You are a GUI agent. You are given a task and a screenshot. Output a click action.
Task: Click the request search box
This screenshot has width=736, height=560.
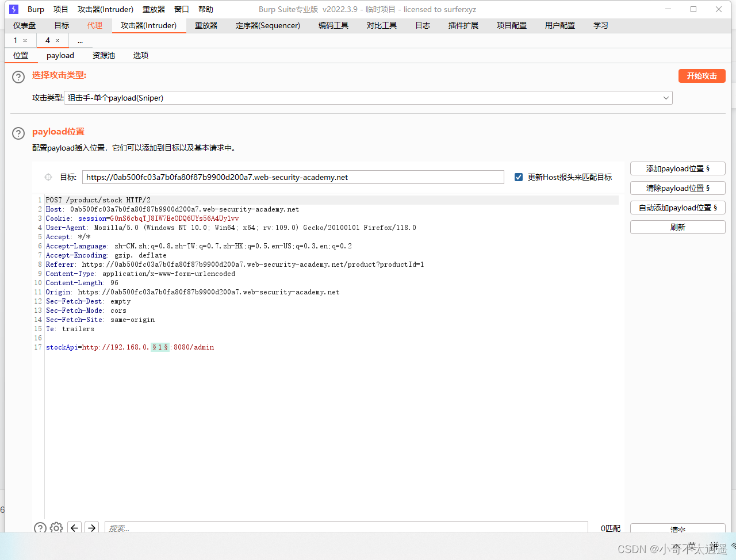pos(346,528)
